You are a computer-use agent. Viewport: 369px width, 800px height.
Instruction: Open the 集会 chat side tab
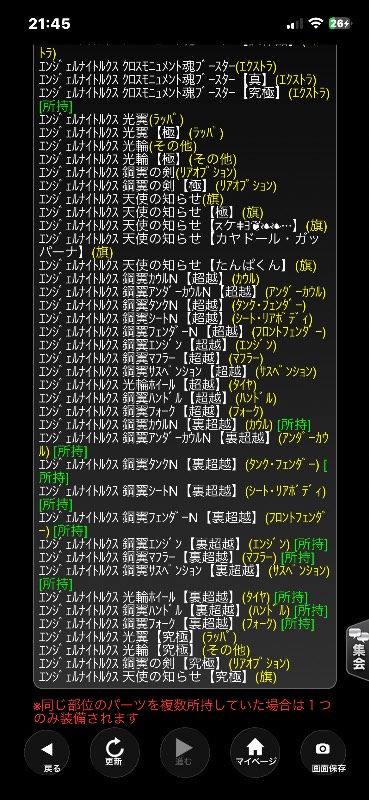click(x=358, y=649)
